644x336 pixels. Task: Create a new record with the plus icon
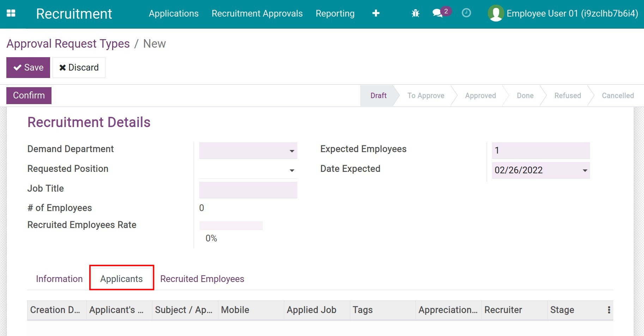click(x=376, y=13)
